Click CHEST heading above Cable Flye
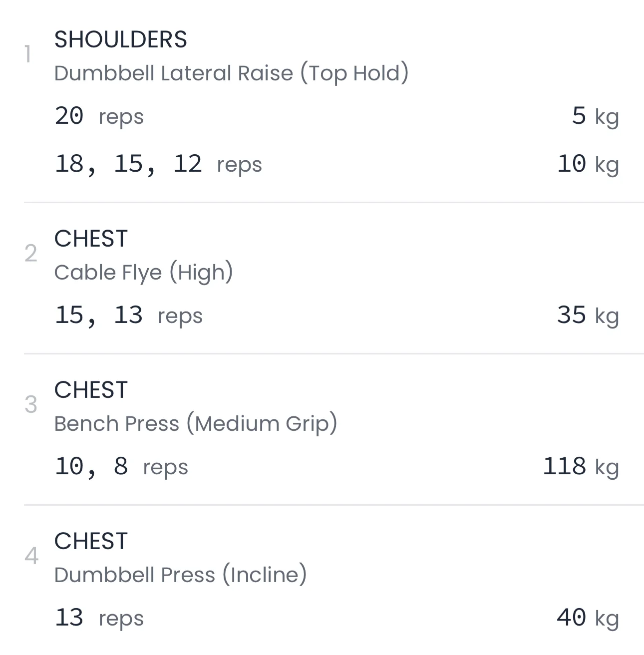Screen dimensions: 644x655 [91, 239]
